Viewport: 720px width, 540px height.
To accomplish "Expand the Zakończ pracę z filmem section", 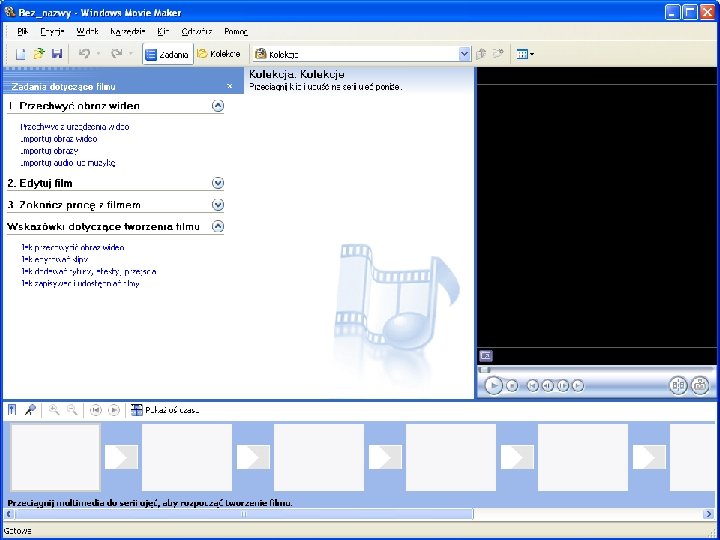I will point(218,205).
